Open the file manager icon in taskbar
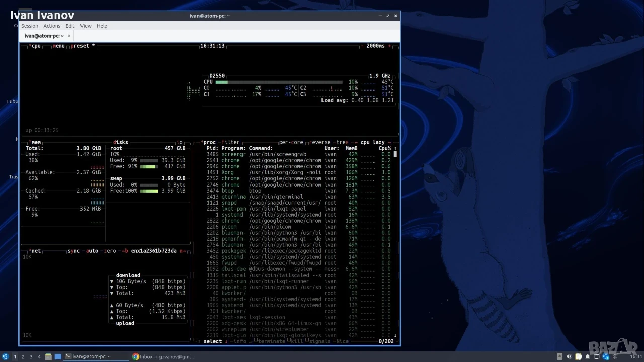Image resolution: width=644 pixels, height=362 pixels. 48,357
